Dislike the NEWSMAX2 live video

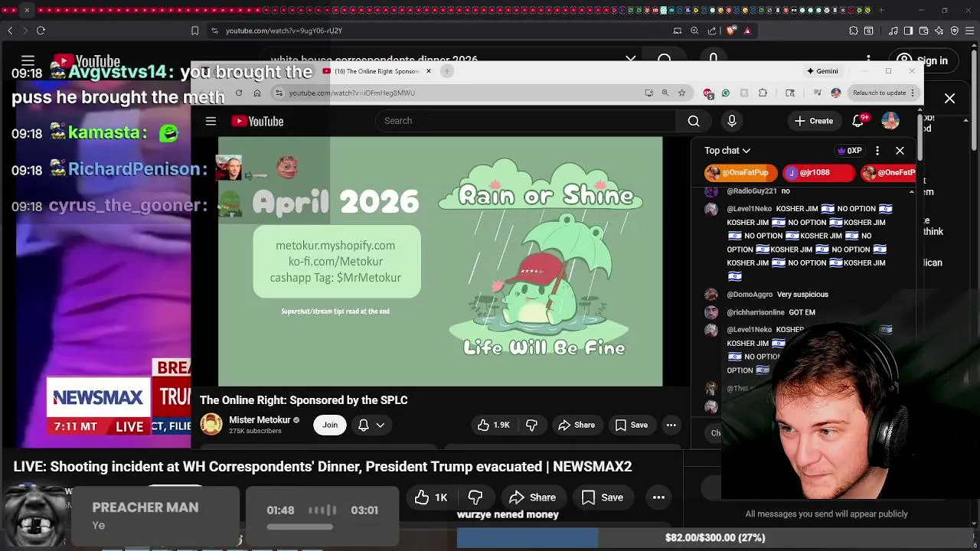475,497
